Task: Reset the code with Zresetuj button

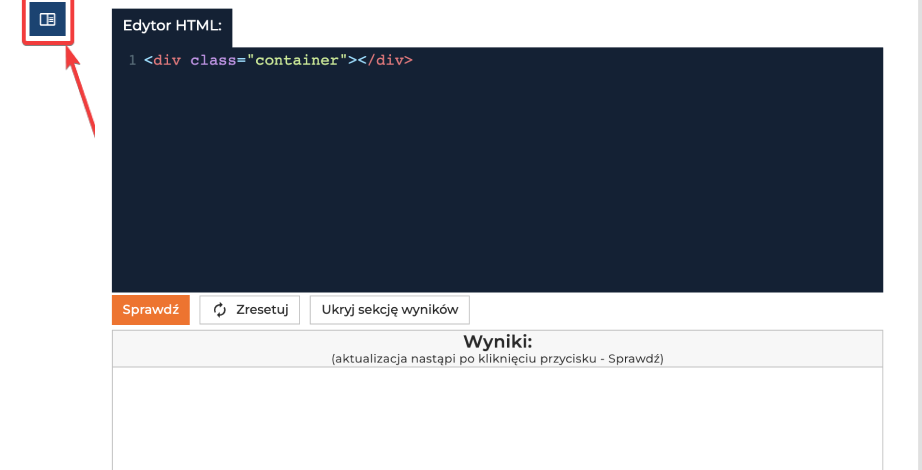Action: 249,309
